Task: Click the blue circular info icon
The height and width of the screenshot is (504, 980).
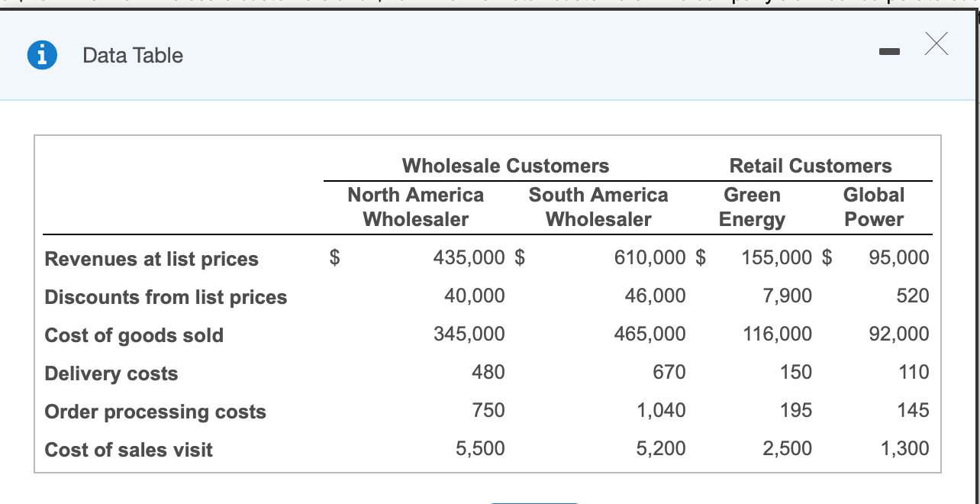Action: [x=43, y=55]
